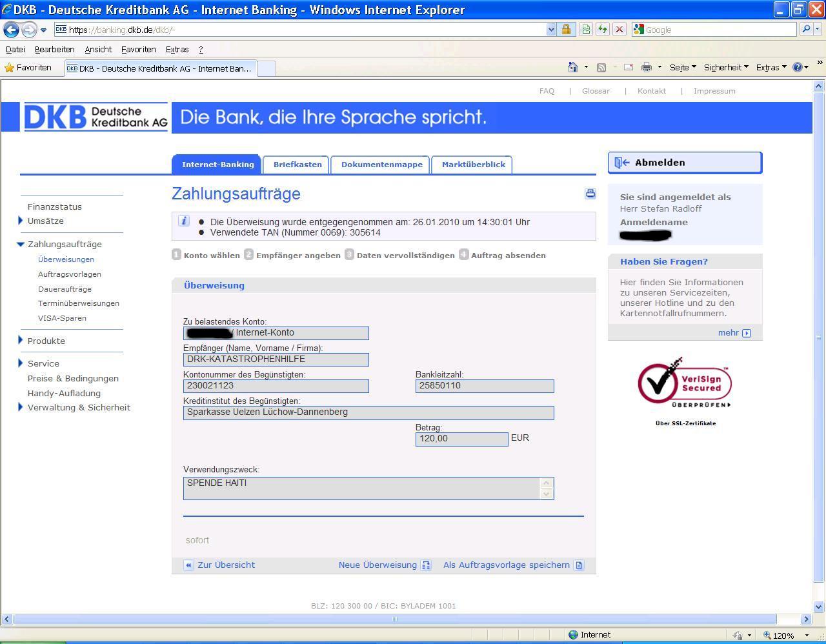Open the Seite command bar menu

pyautogui.click(x=683, y=67)
